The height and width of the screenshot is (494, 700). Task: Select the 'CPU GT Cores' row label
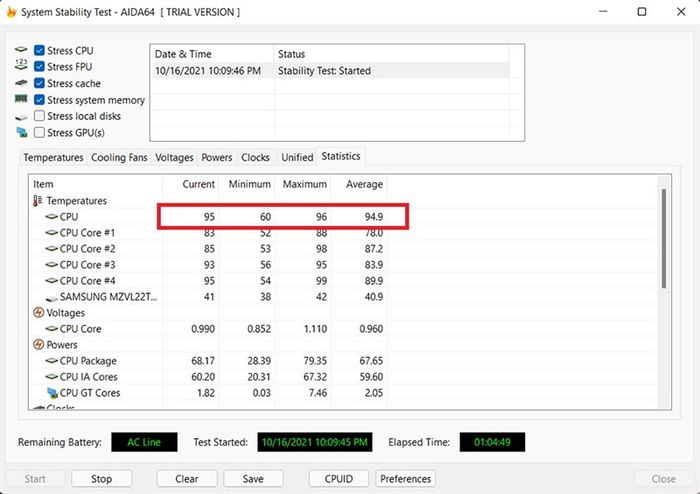(90, 393)
